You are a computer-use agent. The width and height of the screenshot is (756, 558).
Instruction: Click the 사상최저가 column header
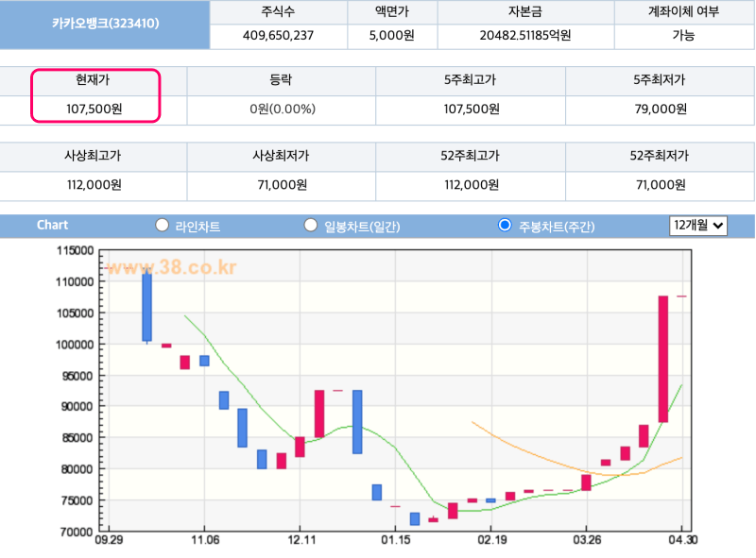point(281,156)
